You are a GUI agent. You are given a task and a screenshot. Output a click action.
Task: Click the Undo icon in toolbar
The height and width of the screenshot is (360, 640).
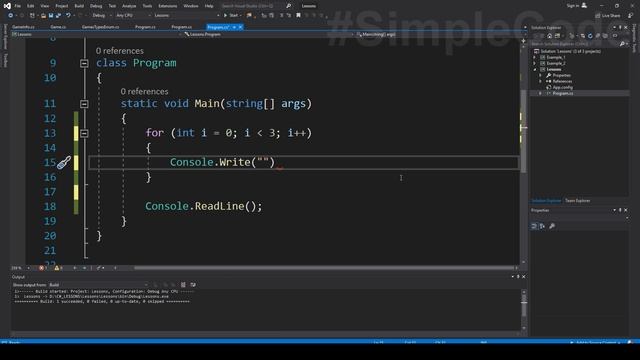(x=68, y=15)
